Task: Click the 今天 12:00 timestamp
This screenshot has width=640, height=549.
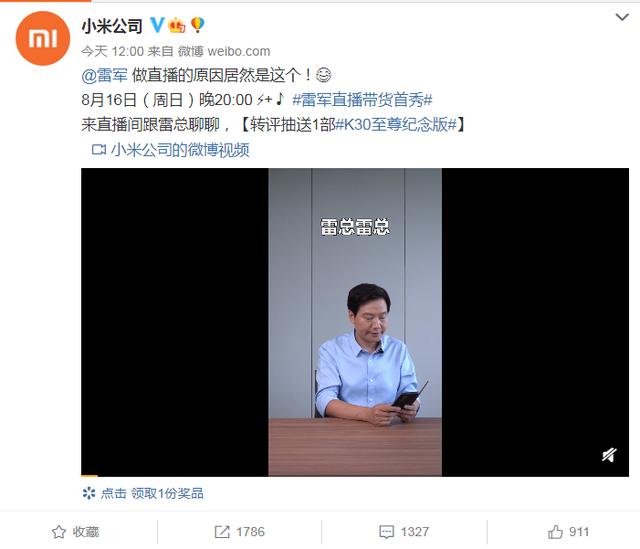Action: pos(112,51)
